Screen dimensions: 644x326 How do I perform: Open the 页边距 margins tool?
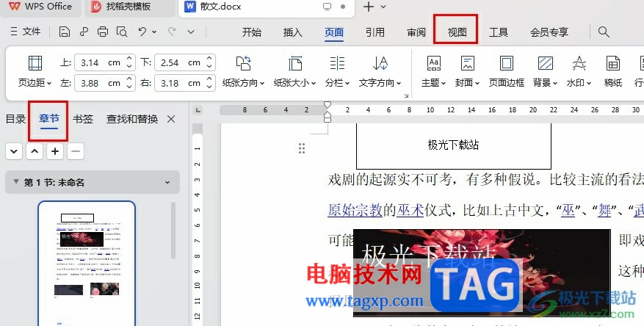tap(35, 71)
